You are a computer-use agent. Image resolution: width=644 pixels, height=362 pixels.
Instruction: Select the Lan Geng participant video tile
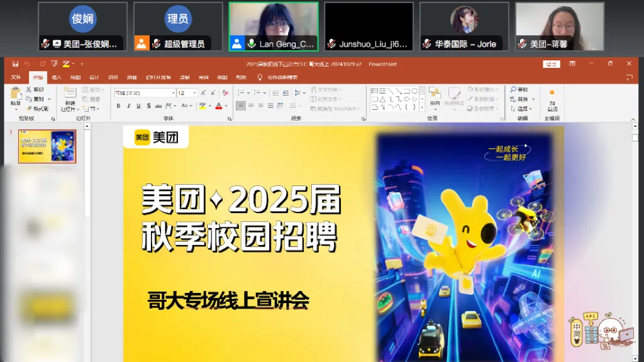(274, 26)
